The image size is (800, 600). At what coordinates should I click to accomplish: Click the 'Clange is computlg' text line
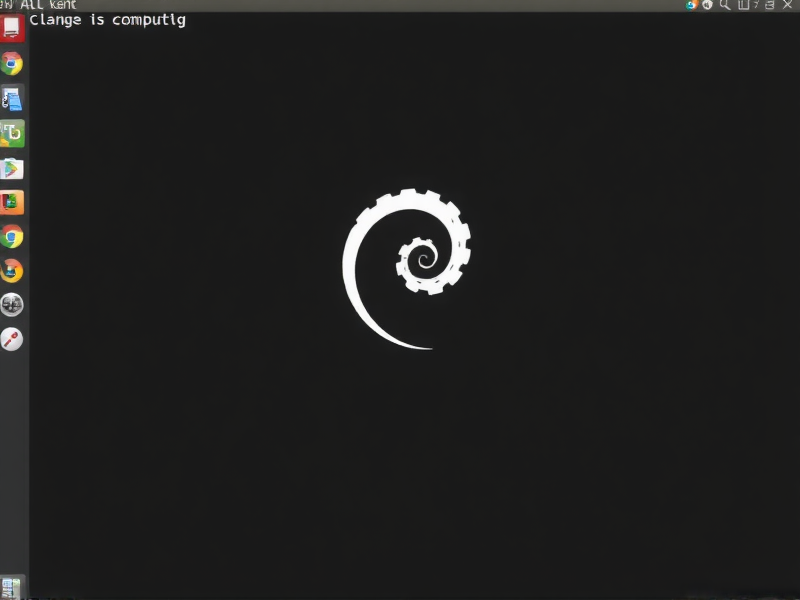tap(107, 20)
